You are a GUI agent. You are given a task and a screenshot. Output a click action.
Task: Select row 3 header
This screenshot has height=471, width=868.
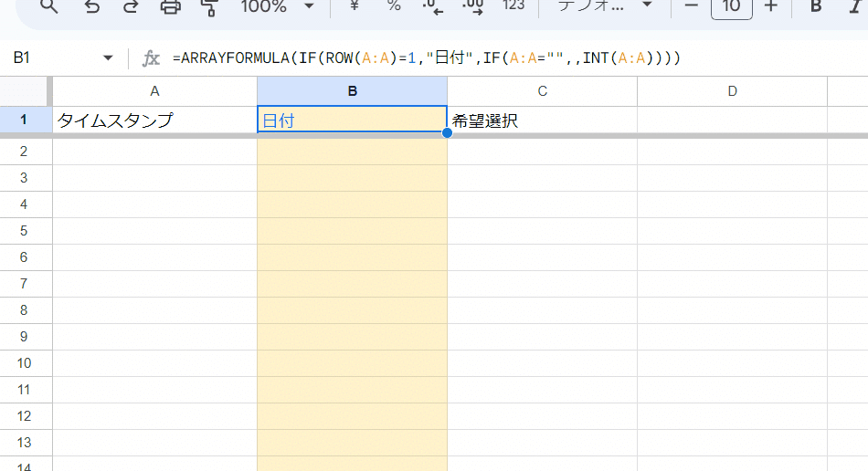point(24,178)
